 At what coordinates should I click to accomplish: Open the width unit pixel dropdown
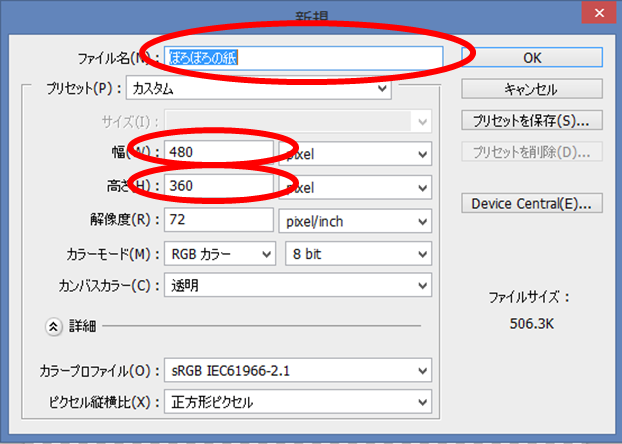point(357,155)
